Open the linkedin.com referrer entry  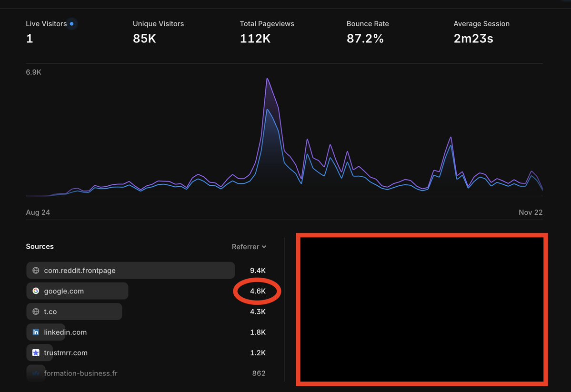[65, 332]
